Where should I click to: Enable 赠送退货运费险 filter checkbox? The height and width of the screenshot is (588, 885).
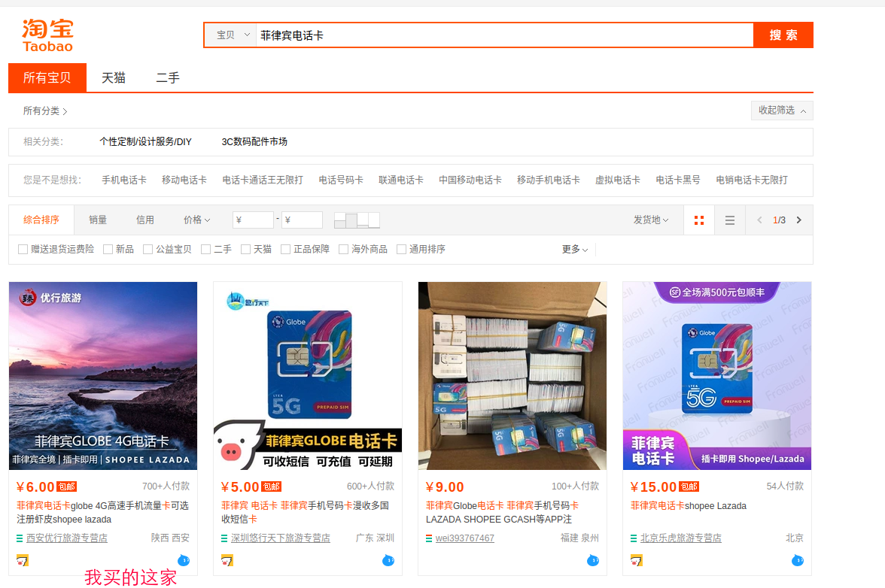[23, 249]
